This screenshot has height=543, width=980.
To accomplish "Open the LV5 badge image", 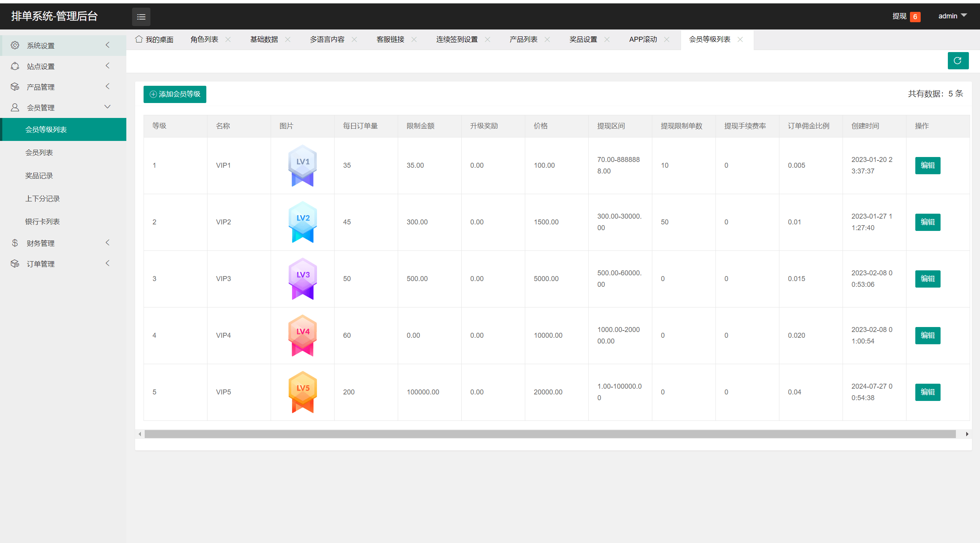I will click(x=302, y=392).
